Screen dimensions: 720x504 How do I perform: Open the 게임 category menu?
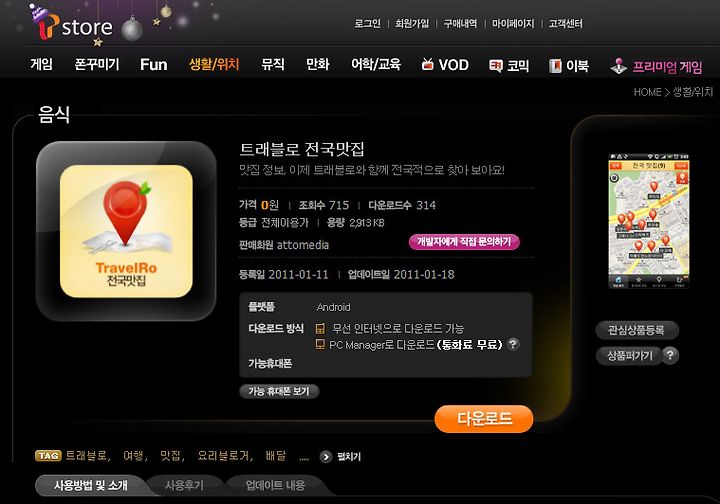click(x=41, y=64)
